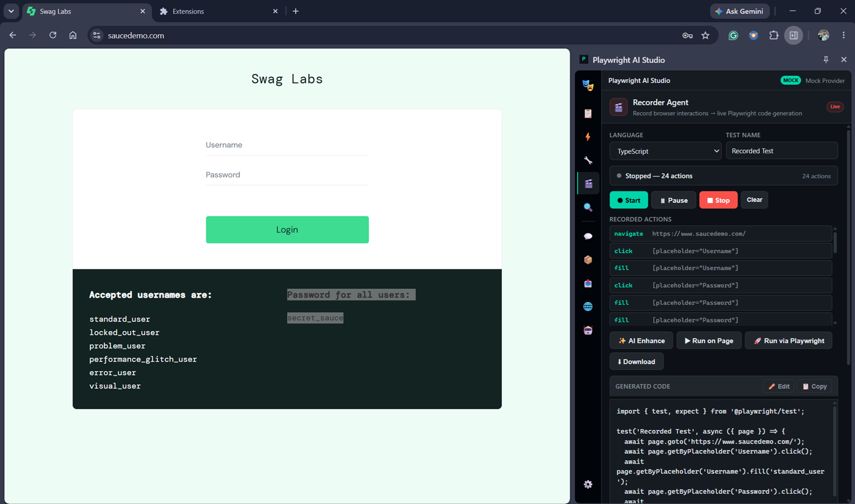Focus the Username field

[x=287, y=145]
